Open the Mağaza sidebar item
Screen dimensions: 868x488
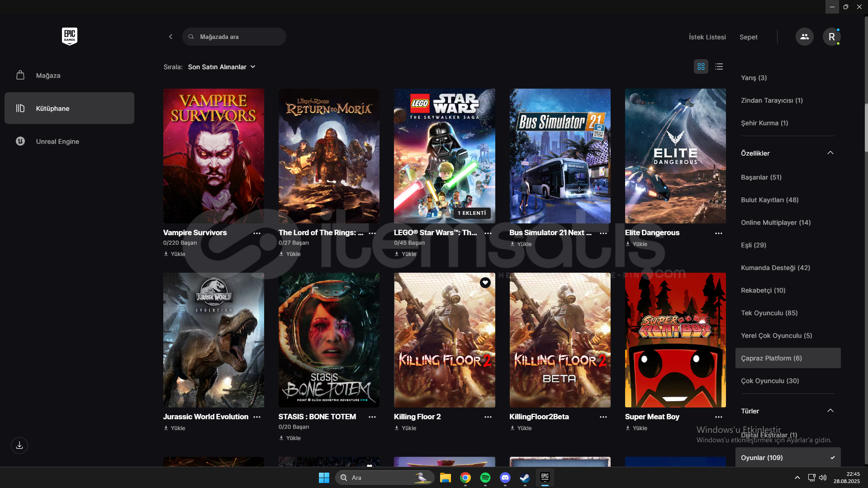point(69,76)
